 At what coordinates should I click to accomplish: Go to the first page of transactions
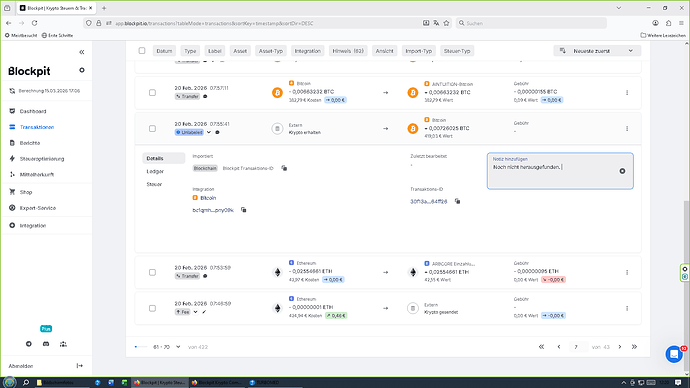point(541,347)
